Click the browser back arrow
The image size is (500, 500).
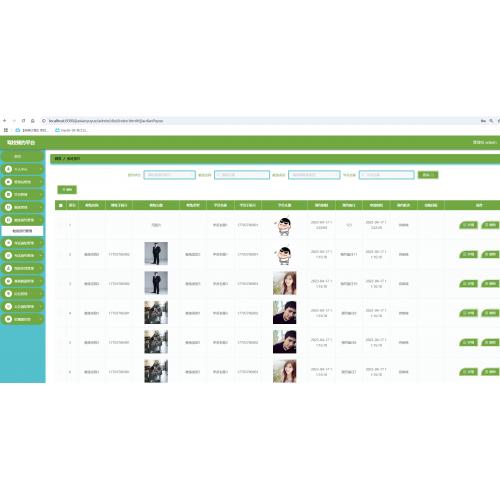[4, 121]
